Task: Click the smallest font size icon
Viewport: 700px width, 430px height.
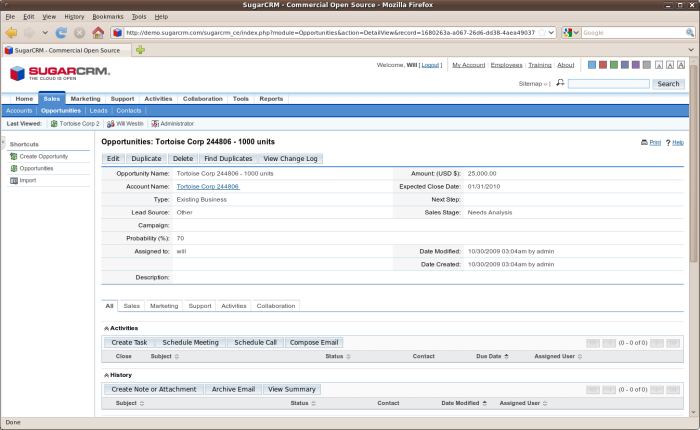Action: coord(659,65)
